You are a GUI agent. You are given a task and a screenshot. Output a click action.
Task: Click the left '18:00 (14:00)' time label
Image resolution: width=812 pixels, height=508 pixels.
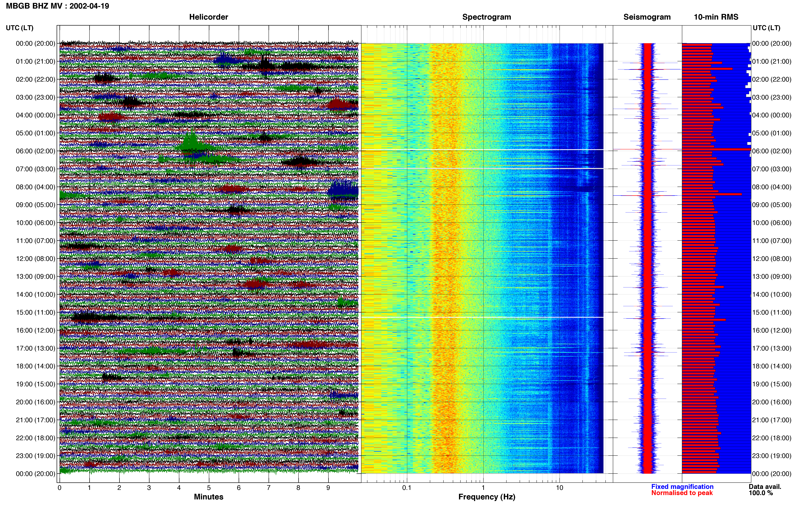[36, 366]
